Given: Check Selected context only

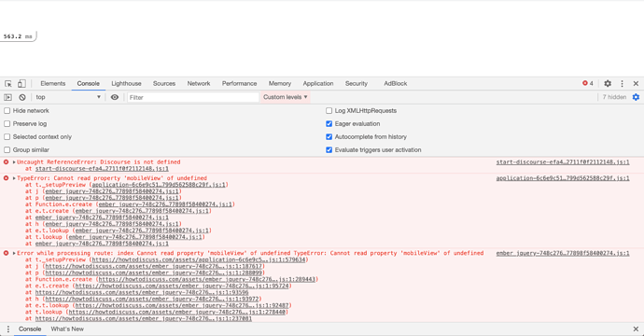Looking at the screenshot, I should (x=7, y=137).
